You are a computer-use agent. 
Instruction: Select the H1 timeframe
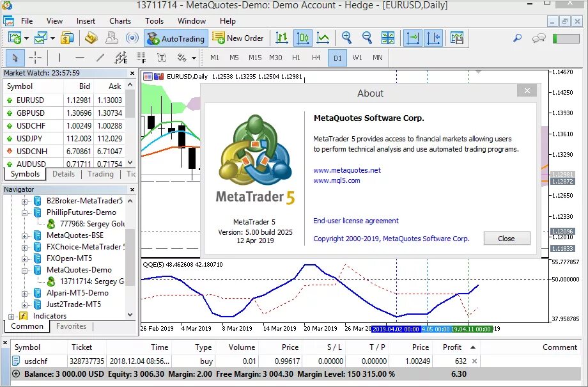coord(297,58)
